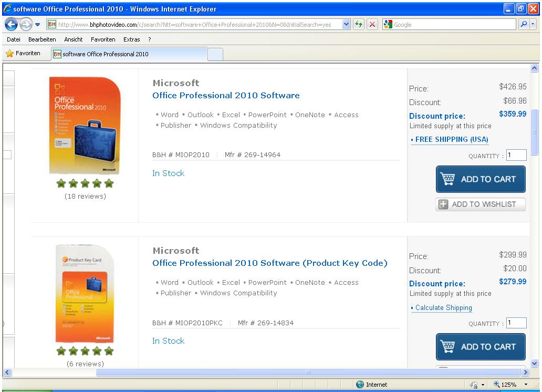Viewport: 542px width, 392px height.
Task: Click scroll left arrow on horizontal scrollbar
Action: tap(7, 372)
